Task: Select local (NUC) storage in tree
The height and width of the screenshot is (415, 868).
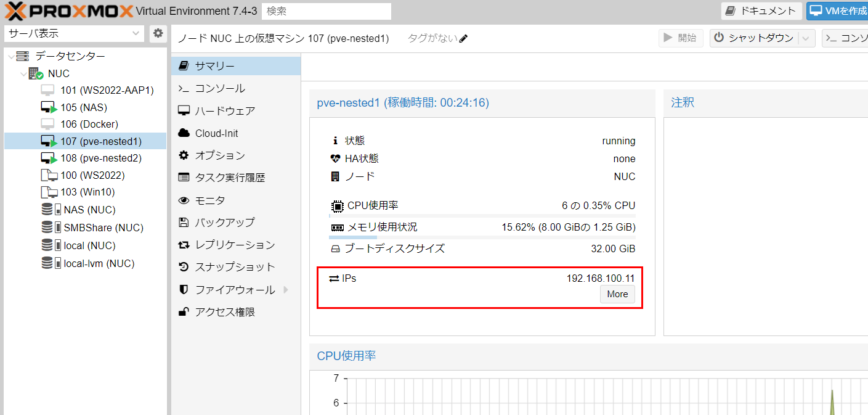Action: pos(86,245)
